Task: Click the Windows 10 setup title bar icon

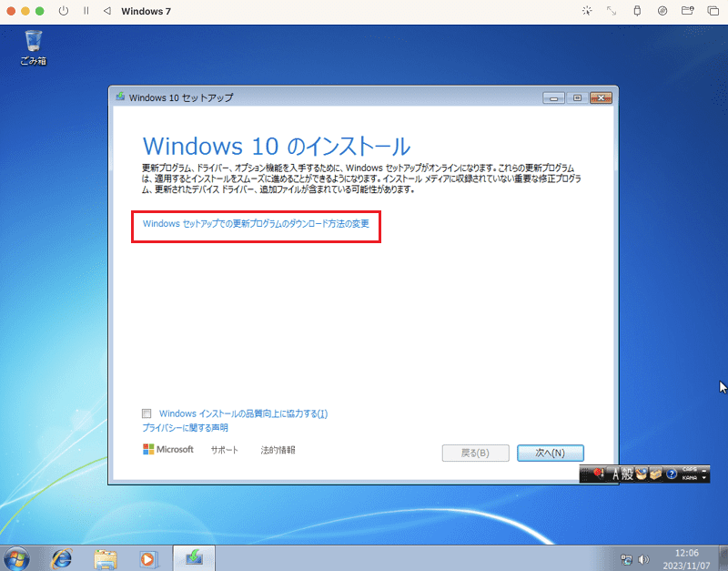Action: click(x=121, y=97)
